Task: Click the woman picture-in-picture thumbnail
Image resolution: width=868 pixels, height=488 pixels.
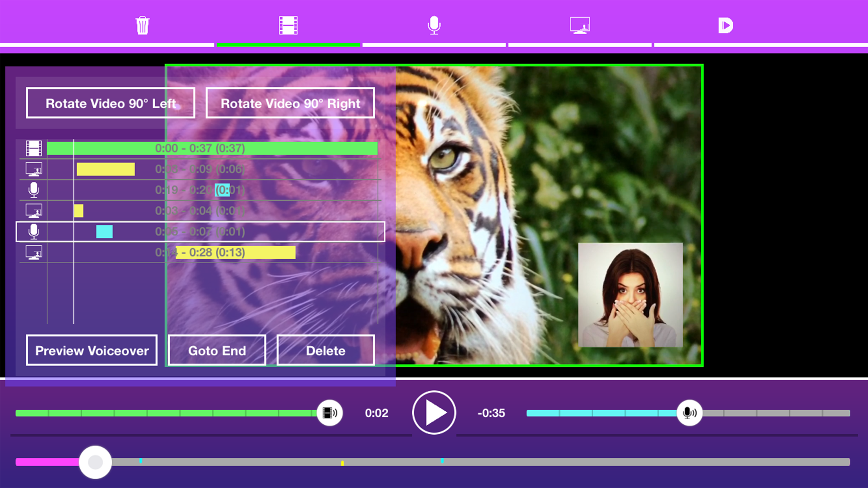Action: click(630, 295)
